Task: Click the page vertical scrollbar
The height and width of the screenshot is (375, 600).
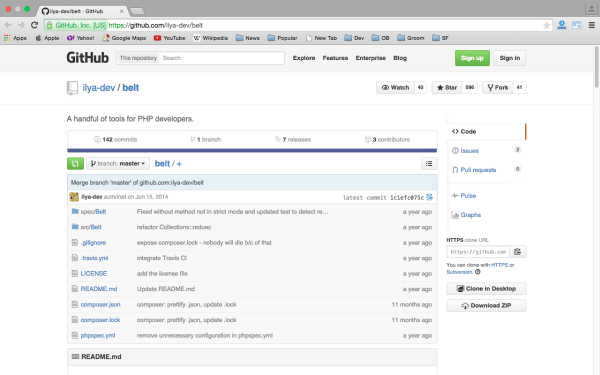Action: point(597,67)
